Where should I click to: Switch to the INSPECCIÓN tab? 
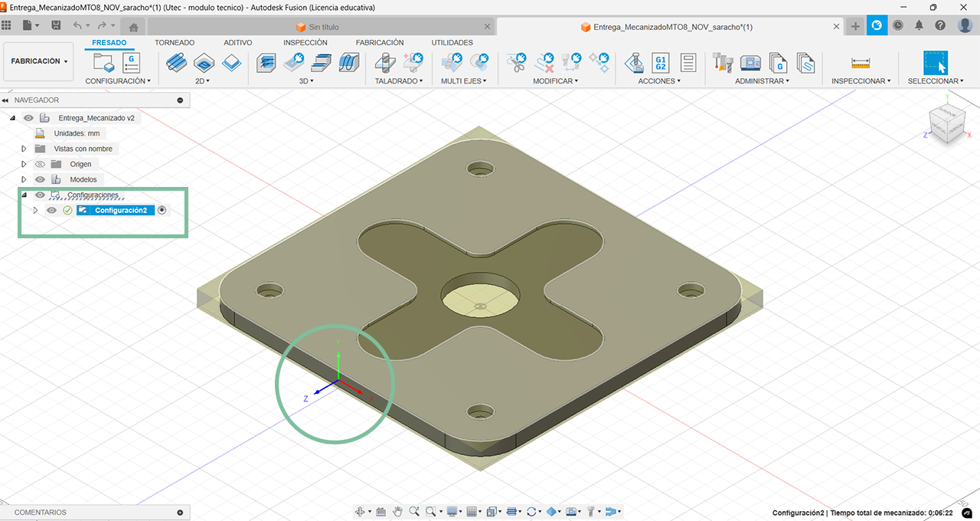point(305,43)
